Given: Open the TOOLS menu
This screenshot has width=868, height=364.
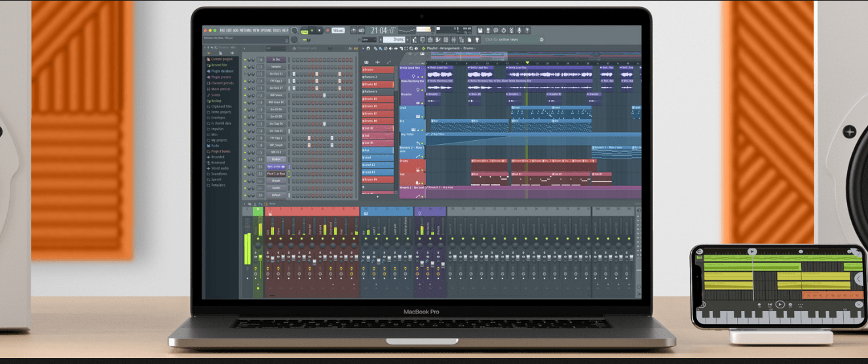Looking at the screenshot, I should click(276, 30).
